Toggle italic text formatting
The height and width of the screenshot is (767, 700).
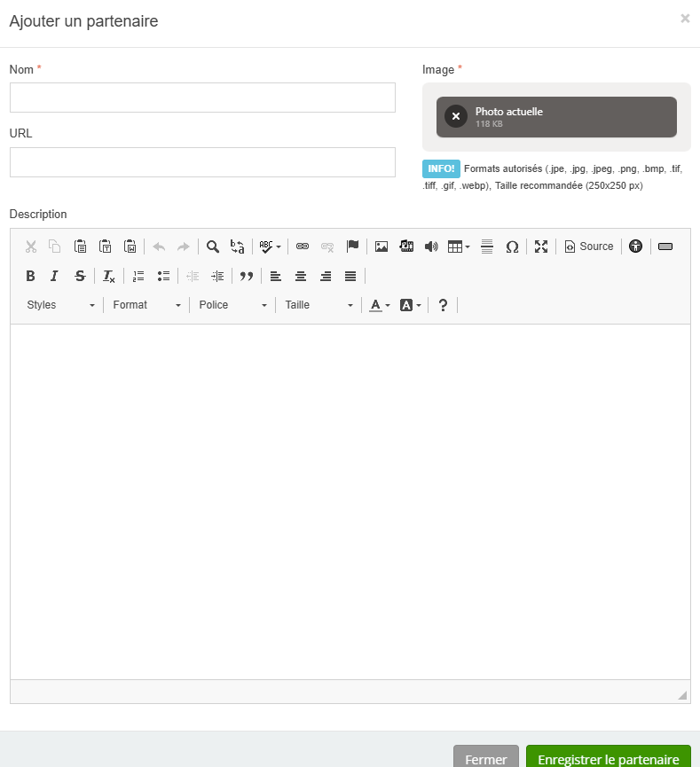tap(54, 276)
